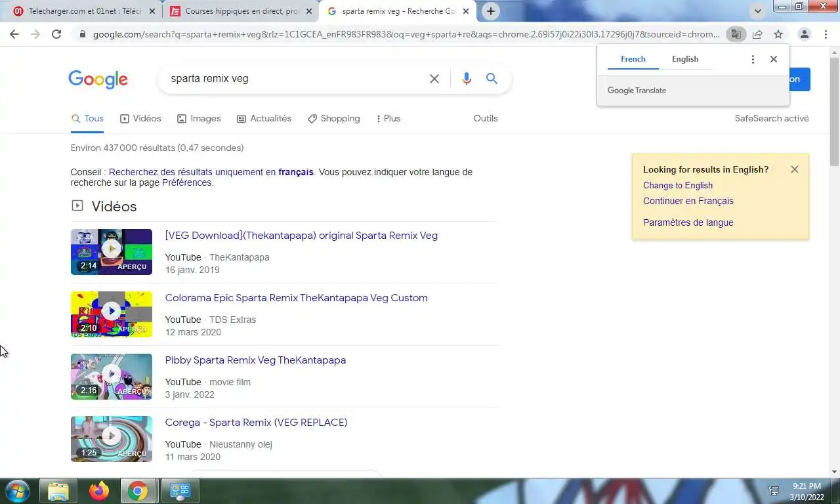Play the 2:16 Pibby video thumbnail

click(112, 377)
